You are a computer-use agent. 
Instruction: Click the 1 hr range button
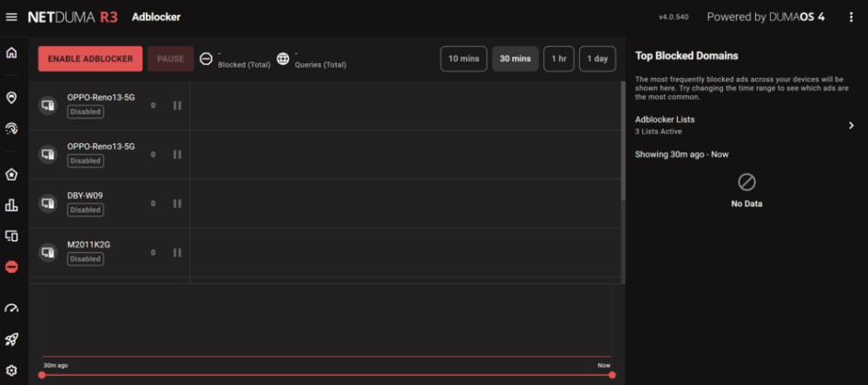(559, 59)
